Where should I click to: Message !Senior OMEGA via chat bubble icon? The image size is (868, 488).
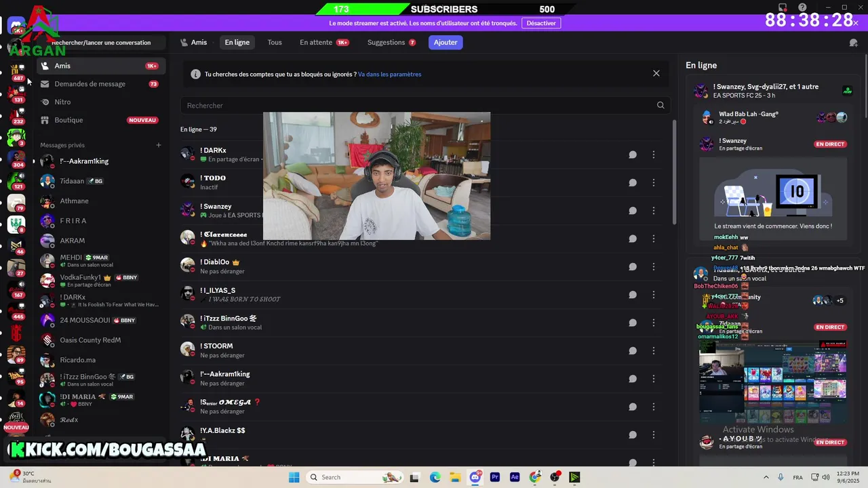tap(632, 407)
